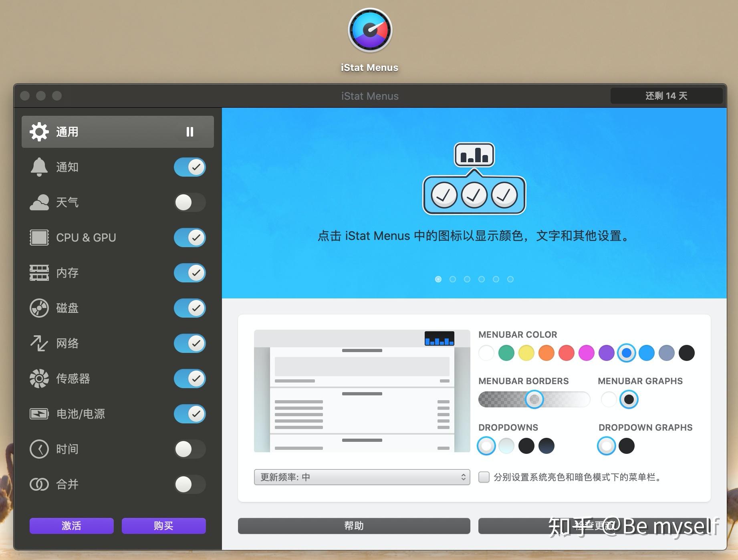Switch off the 网络 network toggle
738x560 pixels.
coord(190,343)
